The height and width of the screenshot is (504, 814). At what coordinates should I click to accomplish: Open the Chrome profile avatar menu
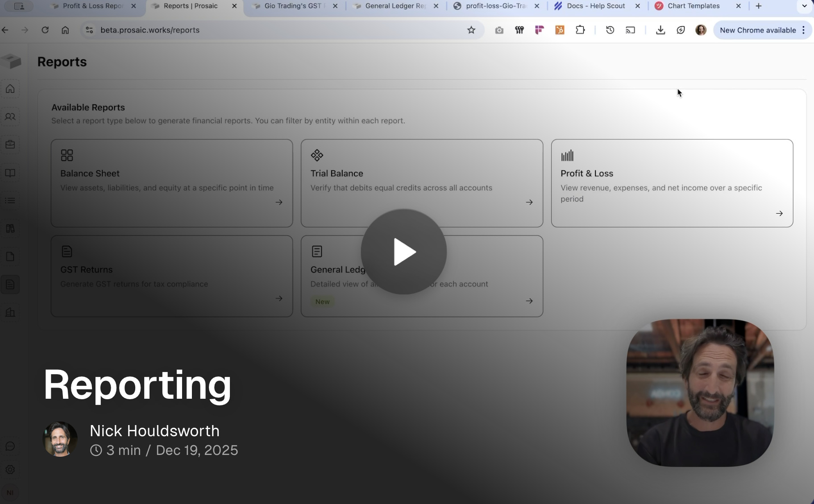tap(701, 30)
